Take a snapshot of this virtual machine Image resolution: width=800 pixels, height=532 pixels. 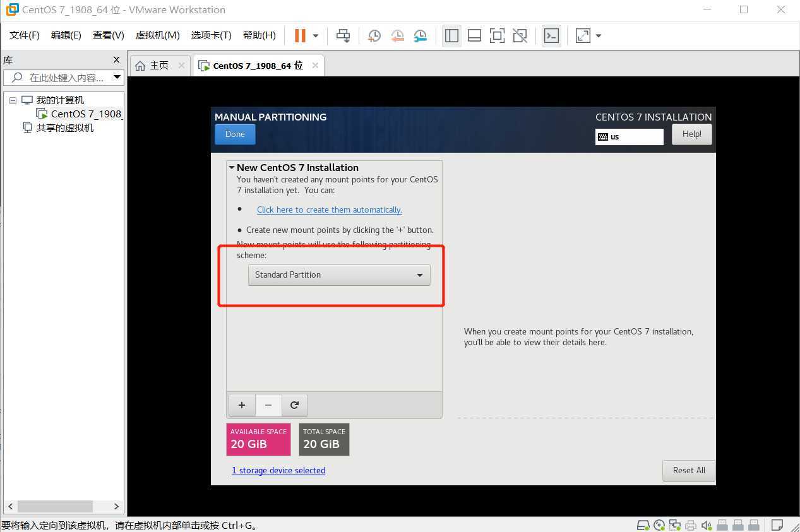374,35
